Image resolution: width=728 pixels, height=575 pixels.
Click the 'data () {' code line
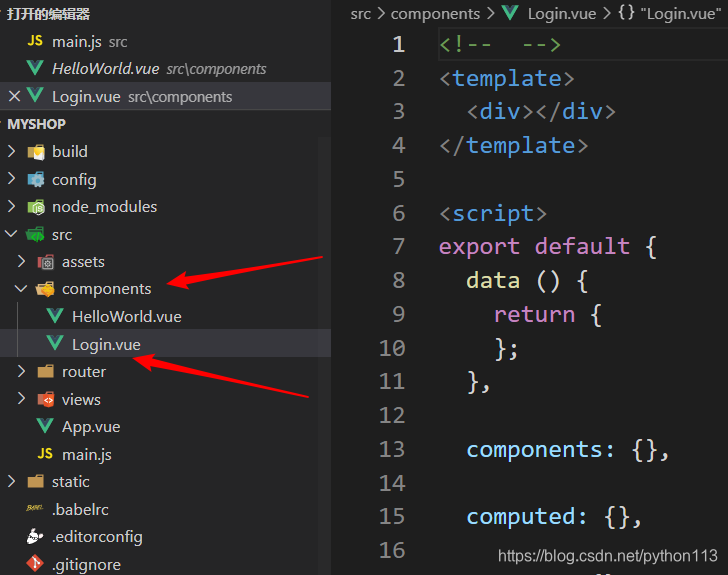[x=527, y=281]
